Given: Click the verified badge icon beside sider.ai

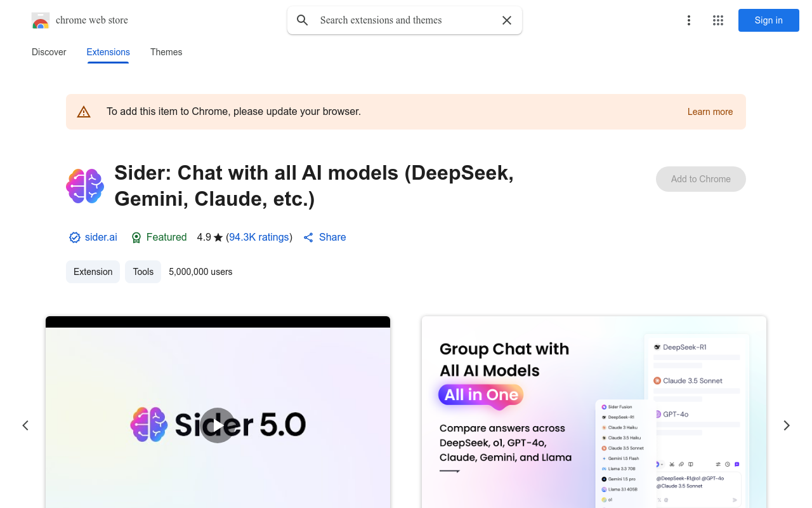Looking at the screenshot, I should 75,237.
